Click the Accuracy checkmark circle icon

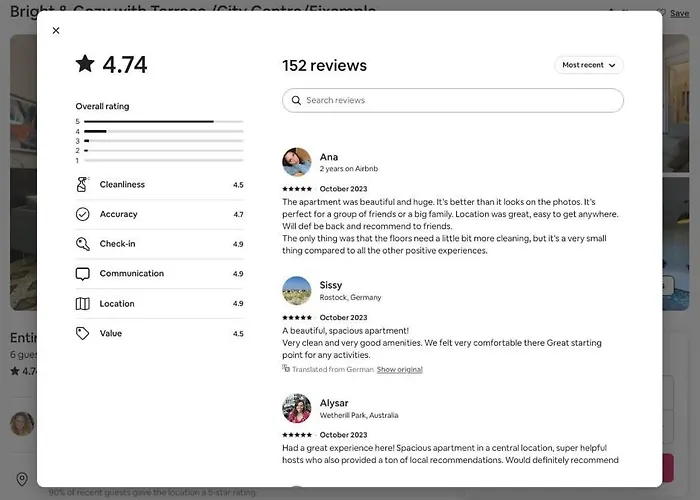tap(83, 214)
